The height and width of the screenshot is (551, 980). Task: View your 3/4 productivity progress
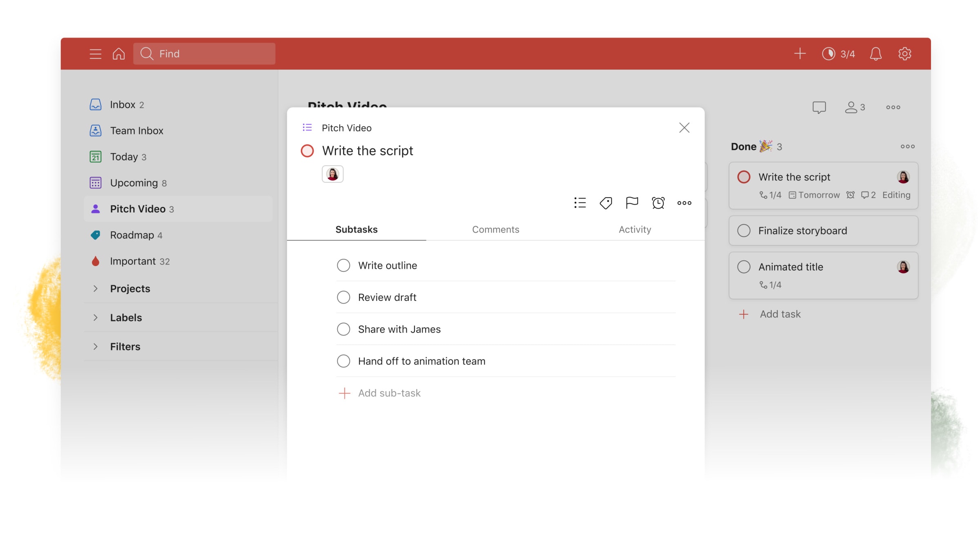839,53
